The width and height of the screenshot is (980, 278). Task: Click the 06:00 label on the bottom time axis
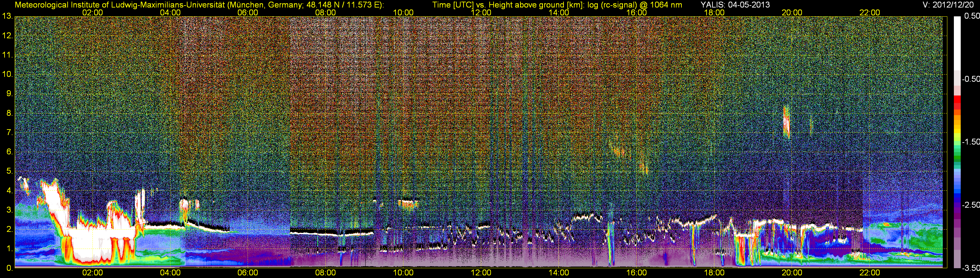tap(248, 273)
